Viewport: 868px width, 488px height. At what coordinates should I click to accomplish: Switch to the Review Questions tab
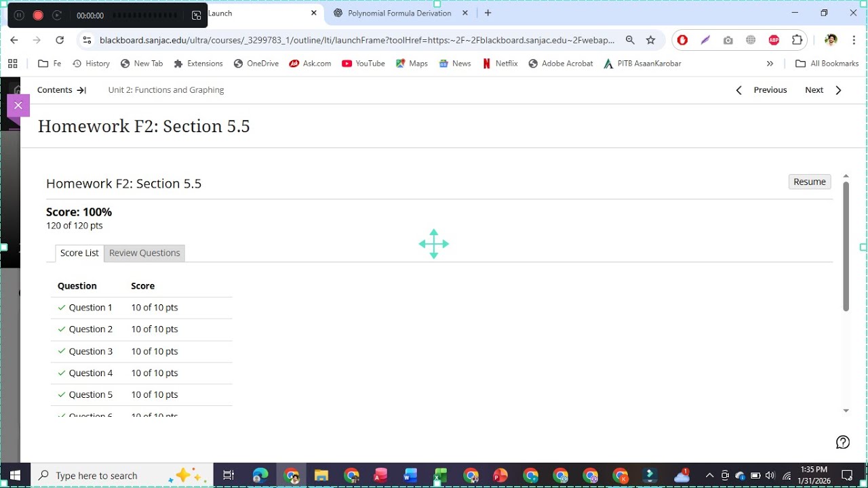click(144, 253)
